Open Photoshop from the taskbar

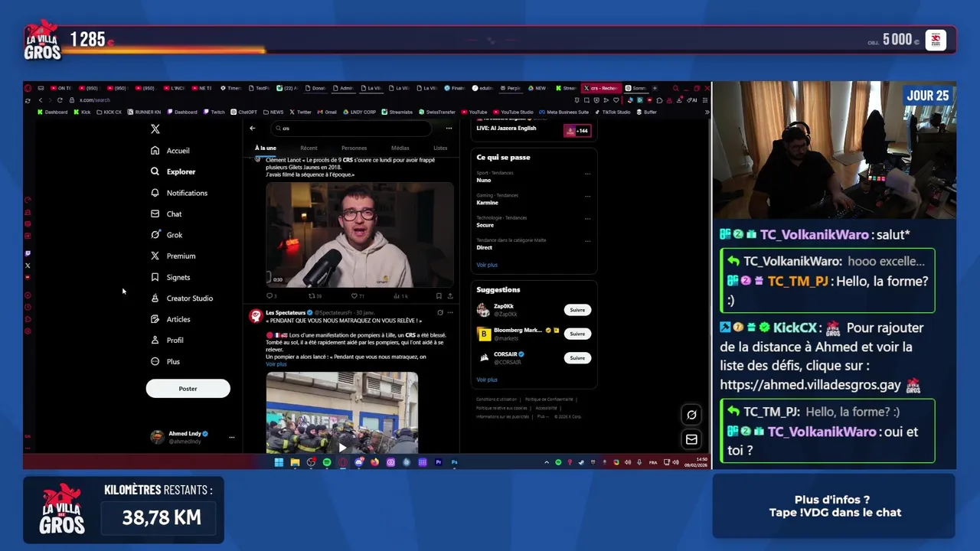coord(454,462)
